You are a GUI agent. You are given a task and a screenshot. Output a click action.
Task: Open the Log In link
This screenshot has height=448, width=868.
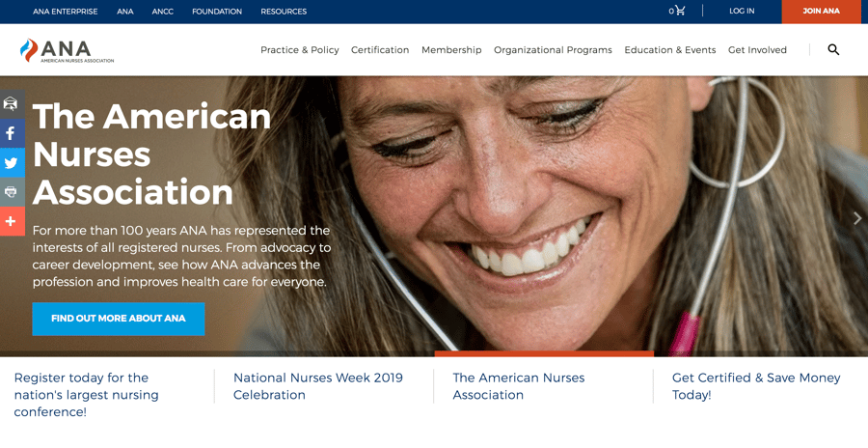742,11
